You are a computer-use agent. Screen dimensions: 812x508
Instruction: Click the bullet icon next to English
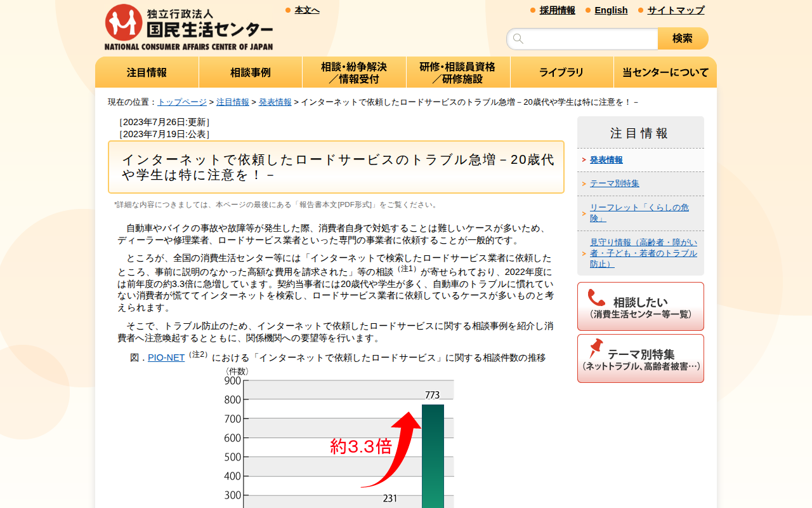(x=587, y=10)
